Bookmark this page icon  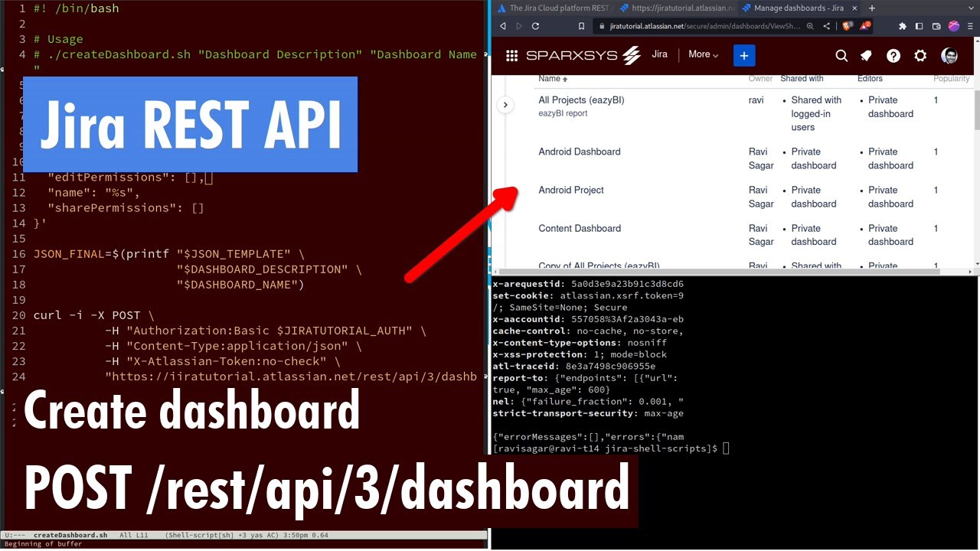(582, 26)
